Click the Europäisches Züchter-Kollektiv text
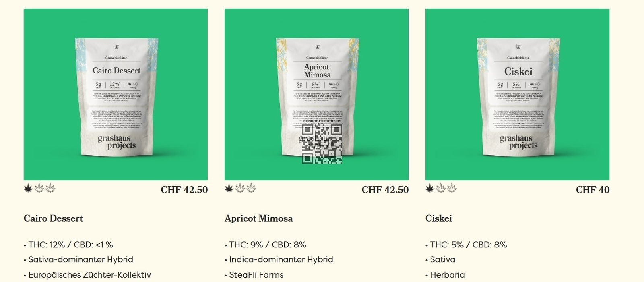 pos(90,275)
